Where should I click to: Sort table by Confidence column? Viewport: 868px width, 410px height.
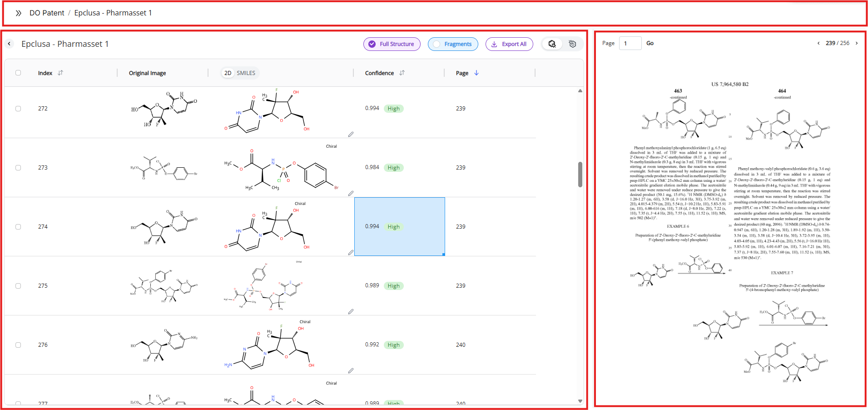pos(402,73)
